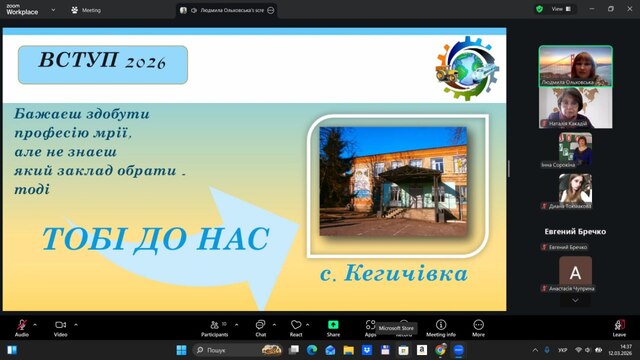Click the green encryption shield icon

[x=540, y=9]
